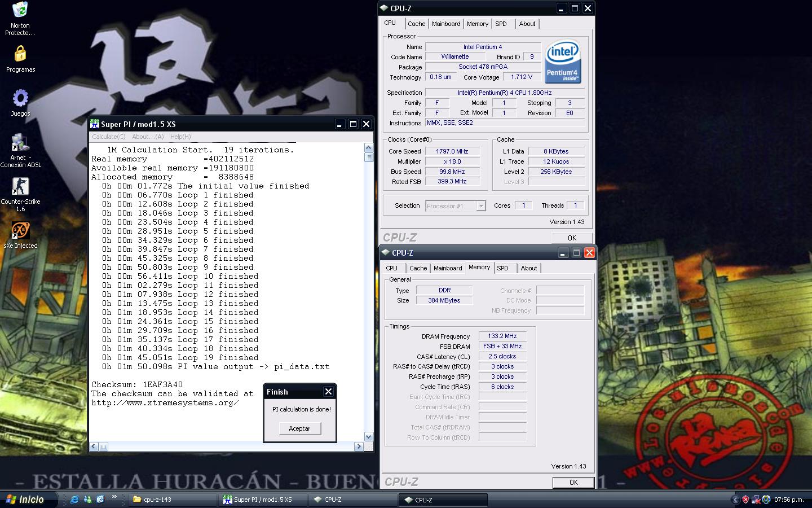Click Aceptar in the Finish dialog
812x508 pixels.
coord(299,428)
